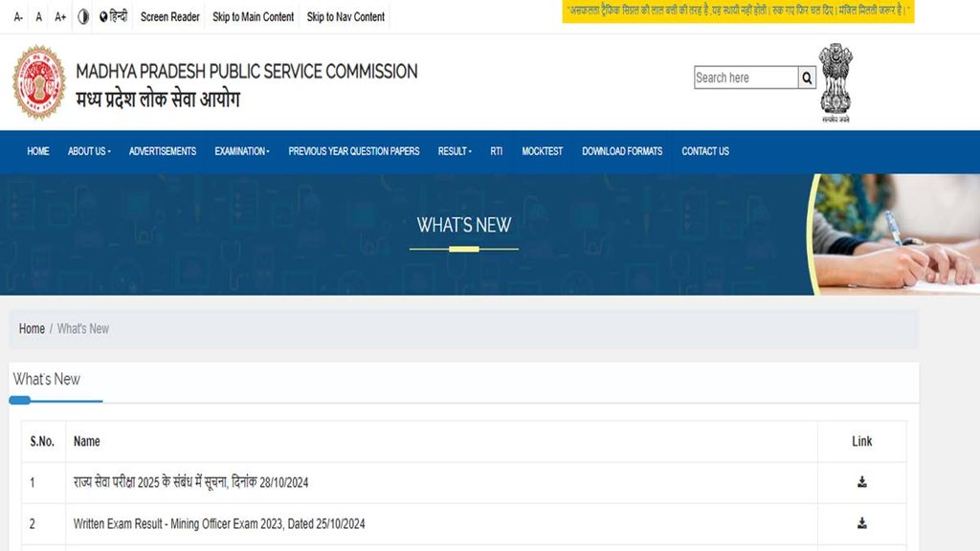Click the MPPSC logo emblem
Screen dimensions: 980x551
tap(38, 82)
